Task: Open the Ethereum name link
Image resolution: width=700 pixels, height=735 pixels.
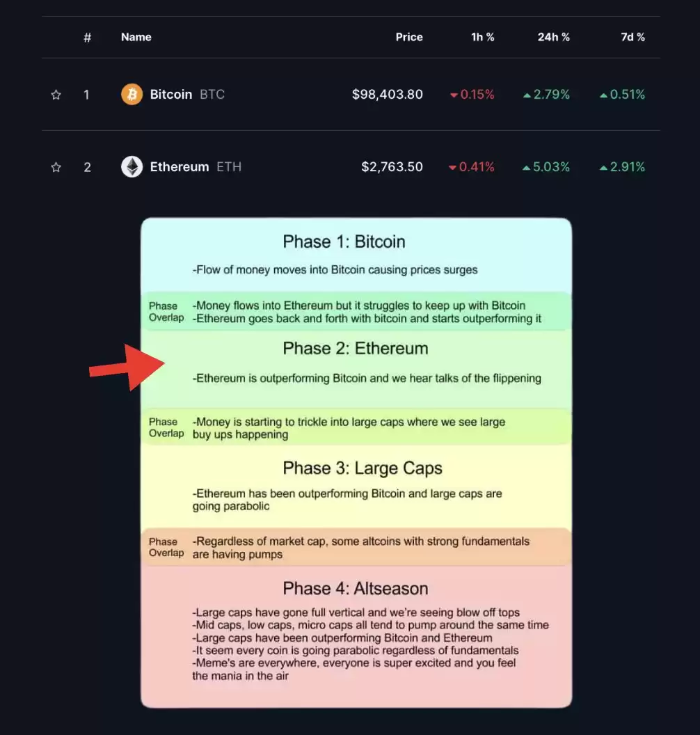Action: pyautogui.click(x=180, y=166)
